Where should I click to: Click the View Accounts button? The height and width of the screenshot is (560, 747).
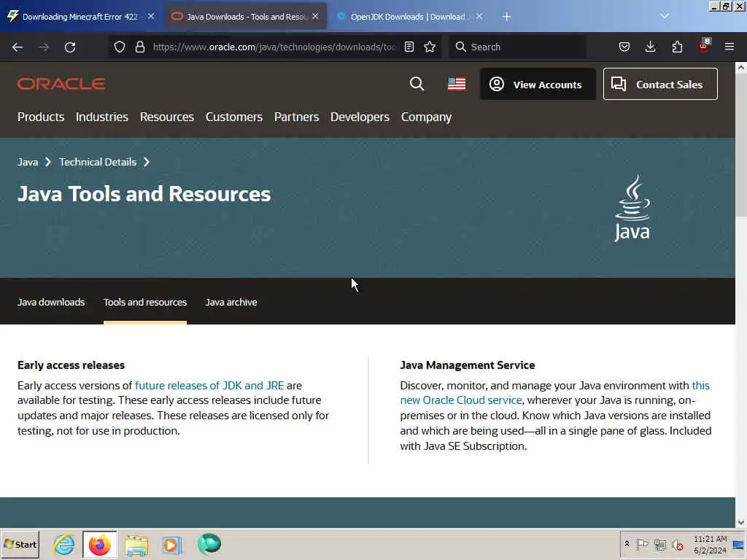click(538, 85)
